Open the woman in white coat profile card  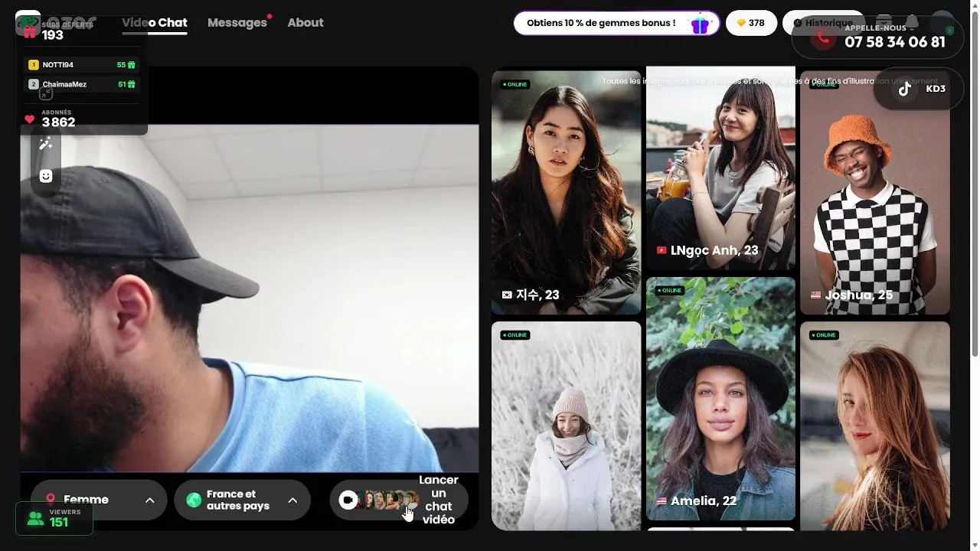coord(566,425)
